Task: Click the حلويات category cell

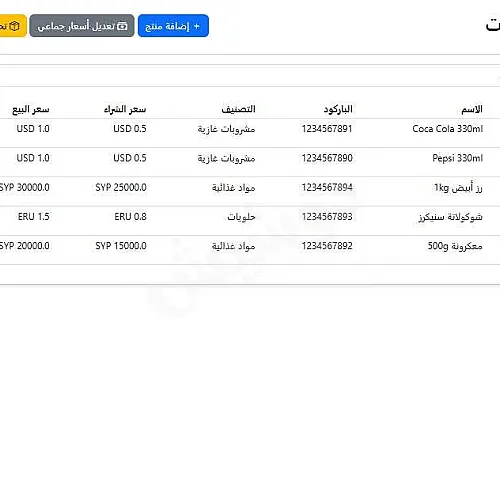Action: coord(241,217)
